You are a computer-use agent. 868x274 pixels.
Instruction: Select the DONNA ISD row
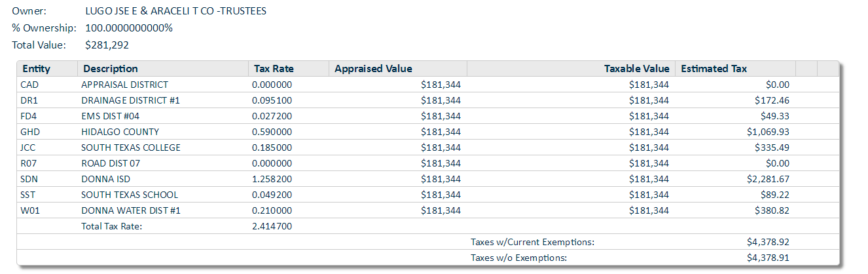(x=428, y=179)
